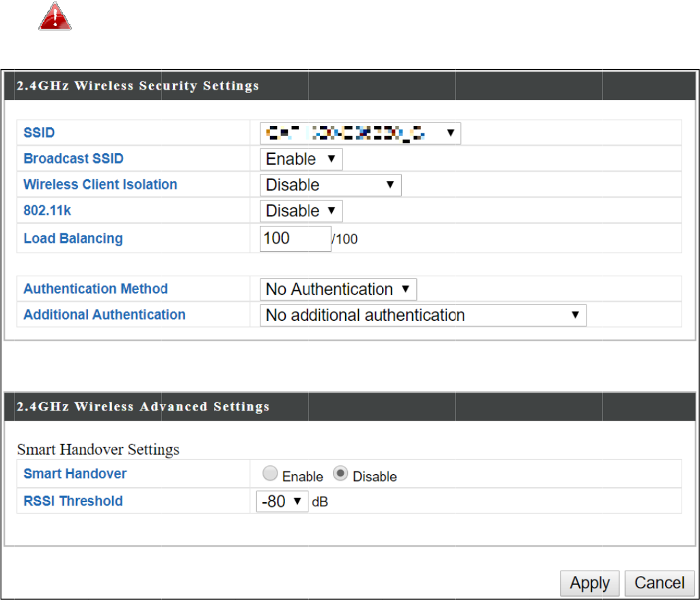Click the Smart Handover label

(75, 473)
